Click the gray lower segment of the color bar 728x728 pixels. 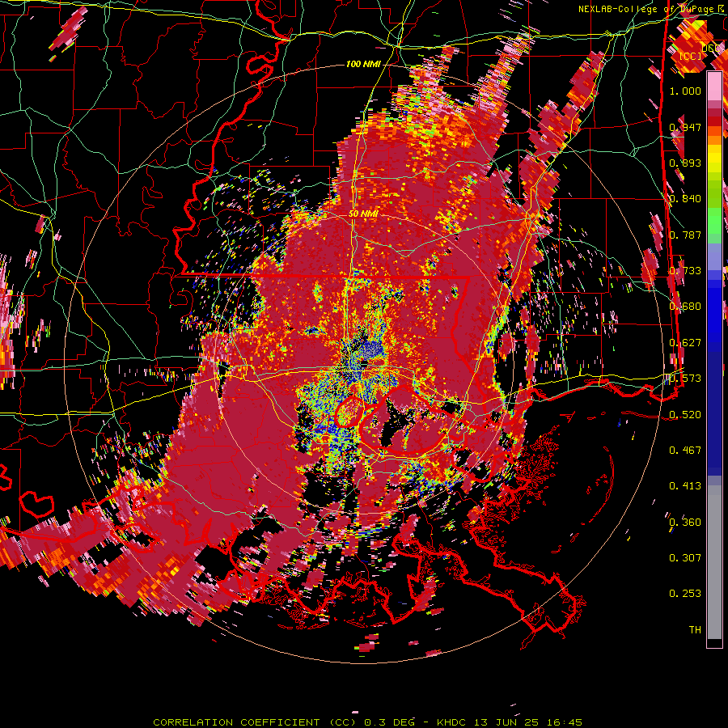pyautogui.click(x=714, y=562)
